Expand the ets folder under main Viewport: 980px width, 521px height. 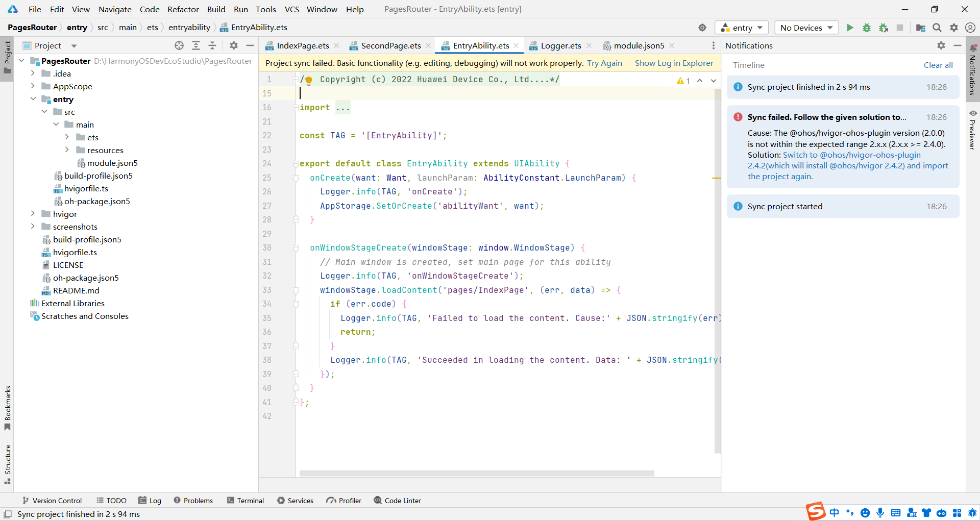tap(67, 137)
